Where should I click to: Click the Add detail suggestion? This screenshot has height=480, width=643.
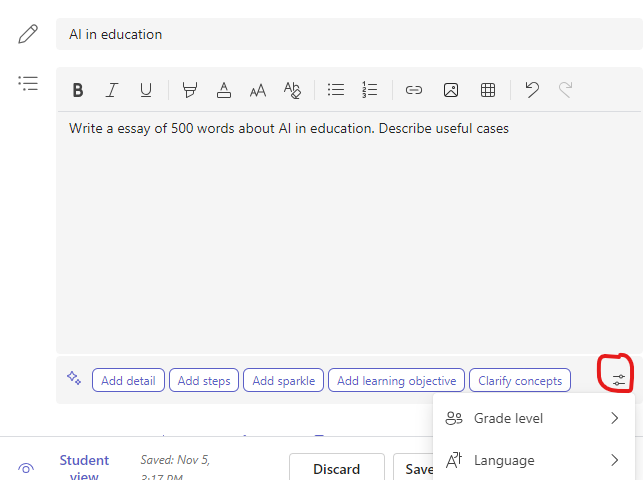coord(128,380)
